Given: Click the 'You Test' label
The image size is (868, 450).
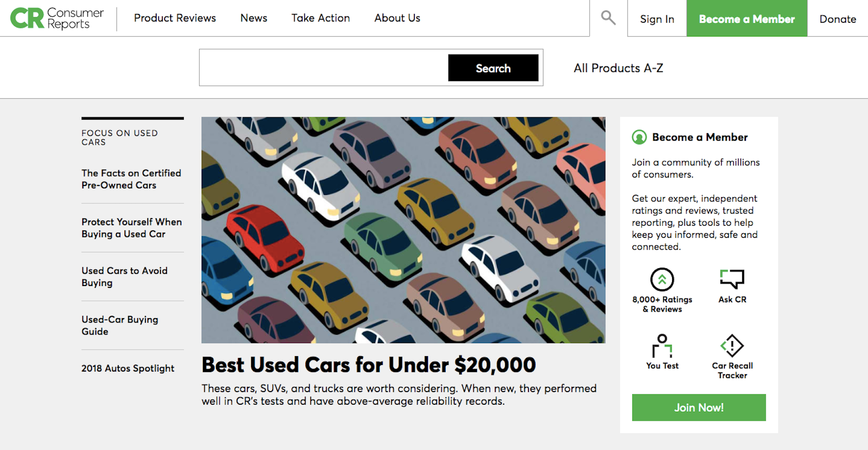Looking at the screenshot, I should (x=662, y=366).
